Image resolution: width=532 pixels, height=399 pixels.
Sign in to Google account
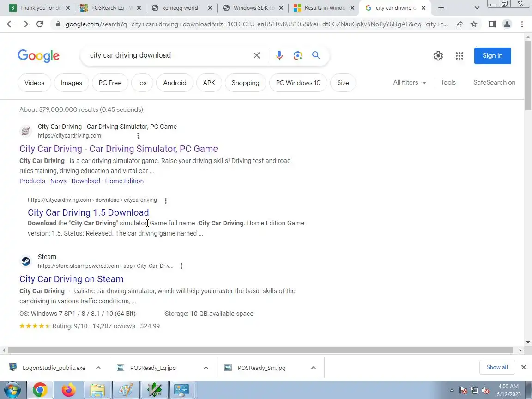pyautogui.click(x=493, y=55)
